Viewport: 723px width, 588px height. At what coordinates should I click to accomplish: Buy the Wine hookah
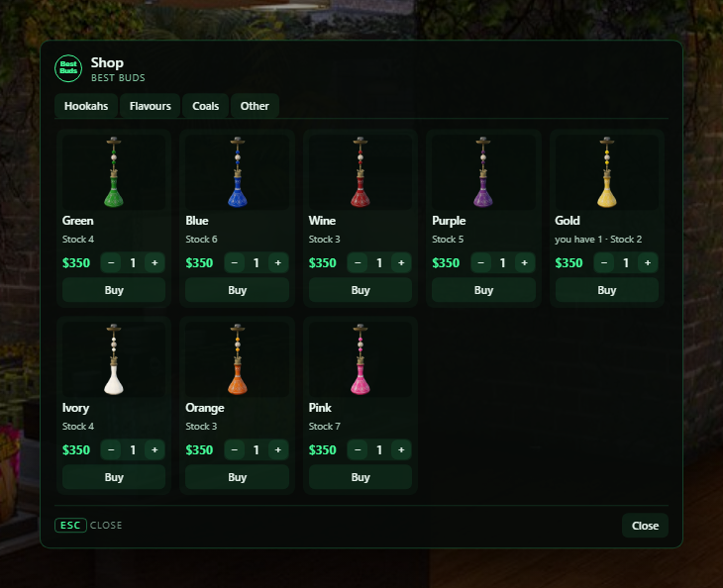tap(361, 290)
